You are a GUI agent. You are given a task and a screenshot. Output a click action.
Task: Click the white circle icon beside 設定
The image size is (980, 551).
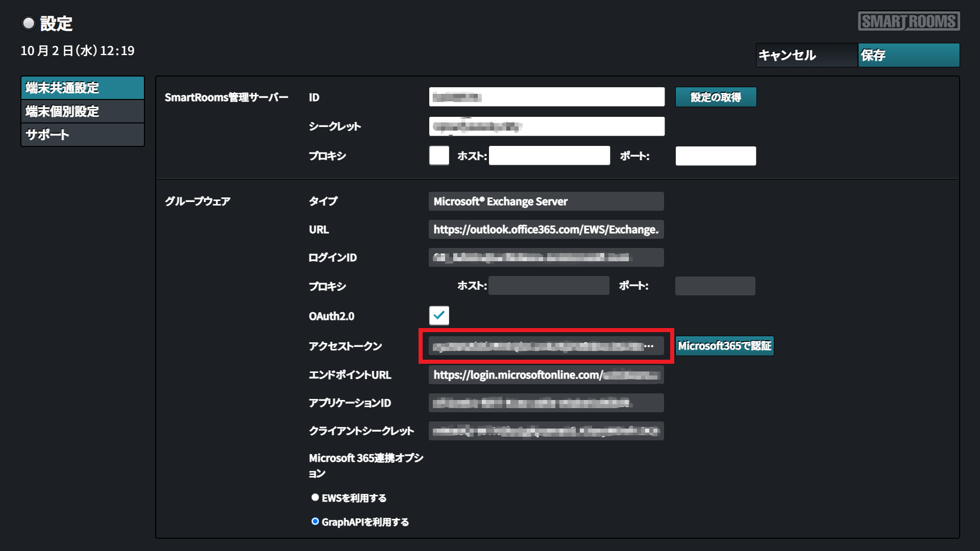(x=29, y=23)
